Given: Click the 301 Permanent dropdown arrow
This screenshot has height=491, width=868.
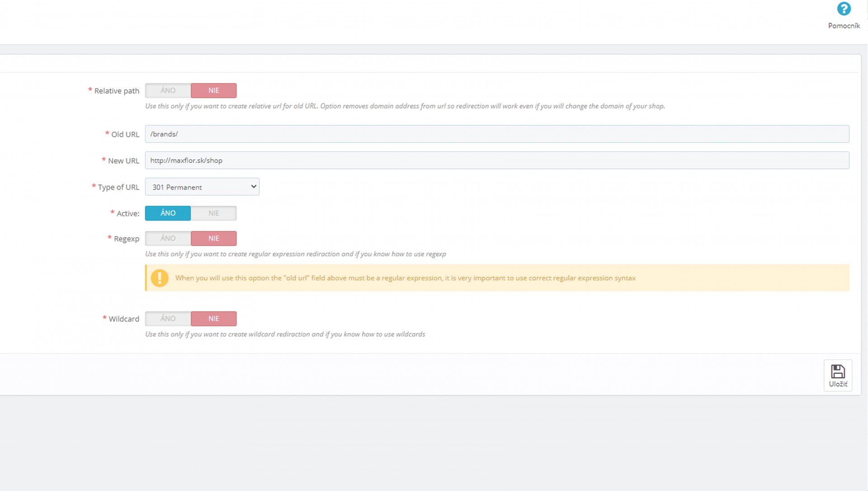Looking at the screenshot, I should coord(254,187).
